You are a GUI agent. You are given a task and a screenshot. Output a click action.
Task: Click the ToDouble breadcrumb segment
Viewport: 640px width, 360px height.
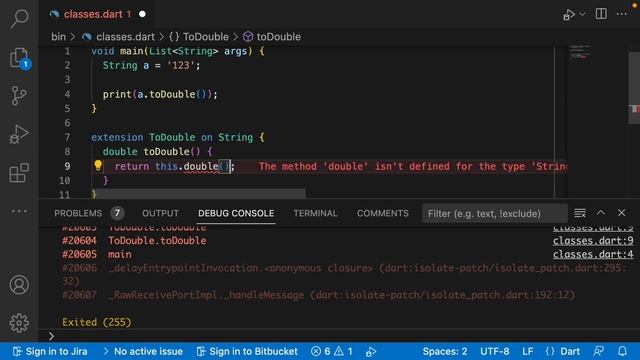pyautogui.click(x=206, y=37)
